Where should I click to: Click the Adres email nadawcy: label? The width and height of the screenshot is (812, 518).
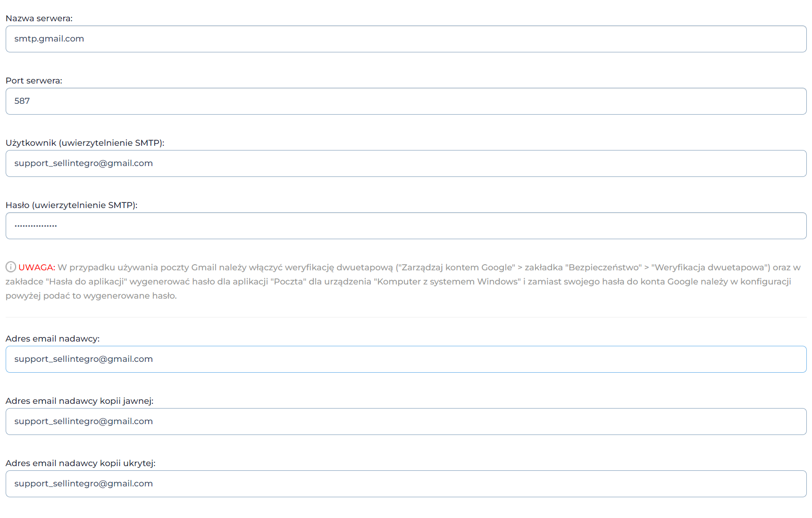53,339
